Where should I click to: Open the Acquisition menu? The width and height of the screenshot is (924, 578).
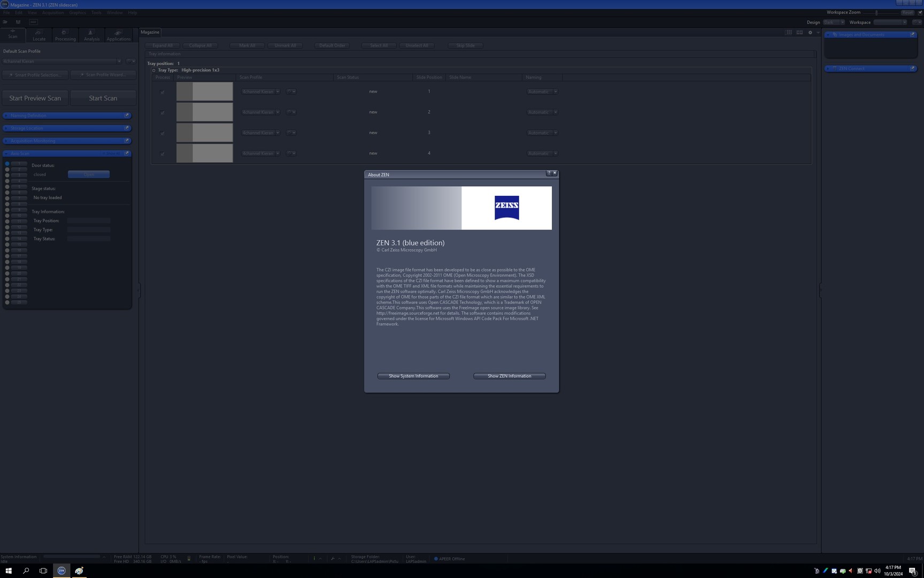point(52,12)
